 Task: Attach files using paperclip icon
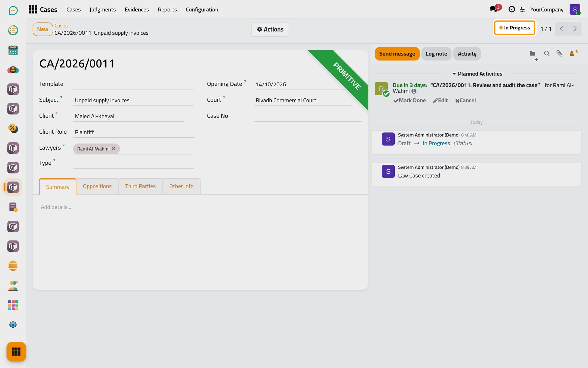560,54
